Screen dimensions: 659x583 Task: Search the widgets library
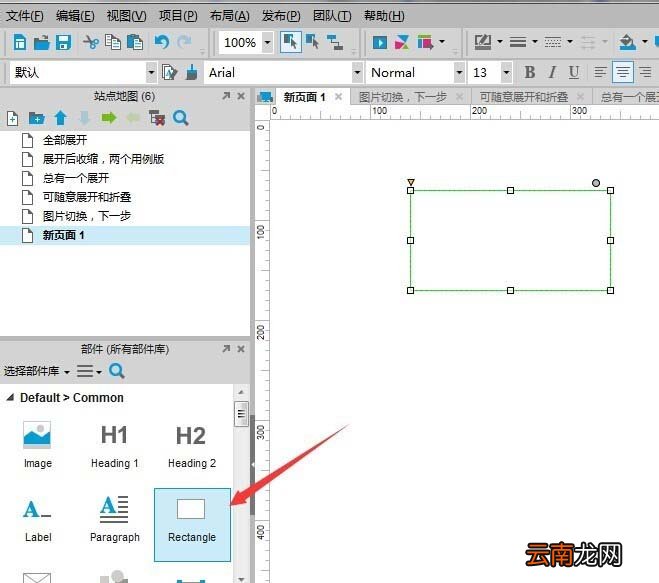(116, 371)
